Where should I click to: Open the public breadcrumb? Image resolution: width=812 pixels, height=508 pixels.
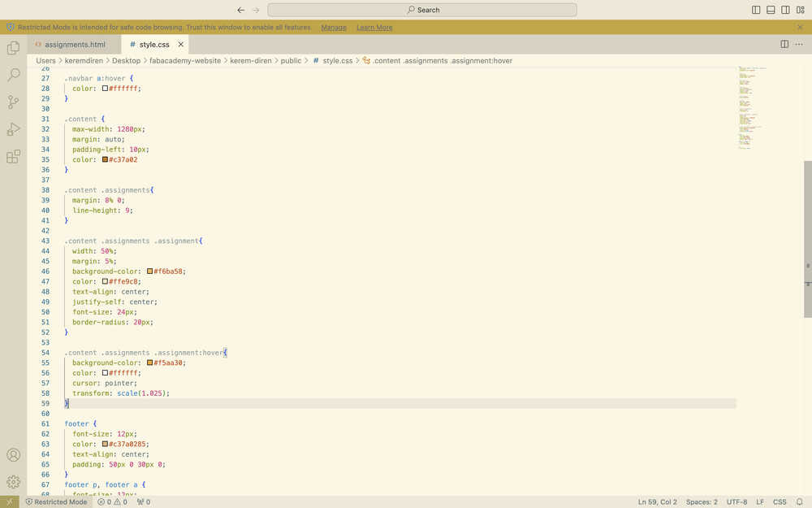point(291,61)
